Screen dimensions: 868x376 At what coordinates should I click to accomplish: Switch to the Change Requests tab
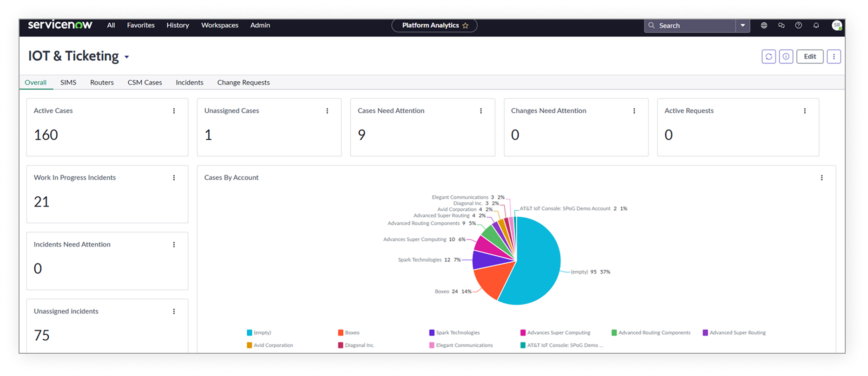pos(243,82)
